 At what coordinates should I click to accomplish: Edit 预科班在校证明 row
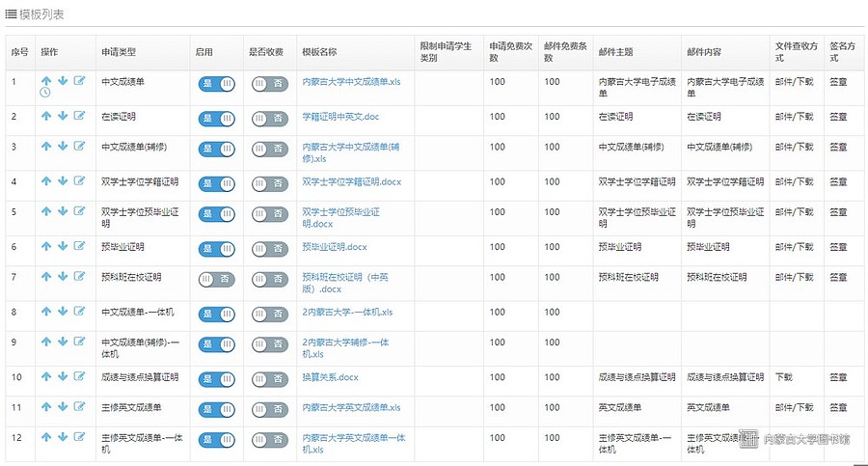(x=79, y=277)
